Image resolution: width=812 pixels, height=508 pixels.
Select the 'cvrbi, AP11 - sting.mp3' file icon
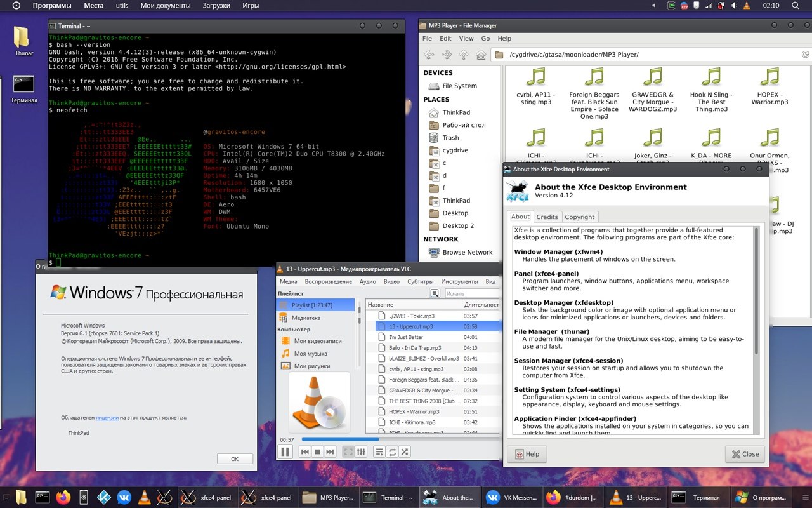point(536,86)
